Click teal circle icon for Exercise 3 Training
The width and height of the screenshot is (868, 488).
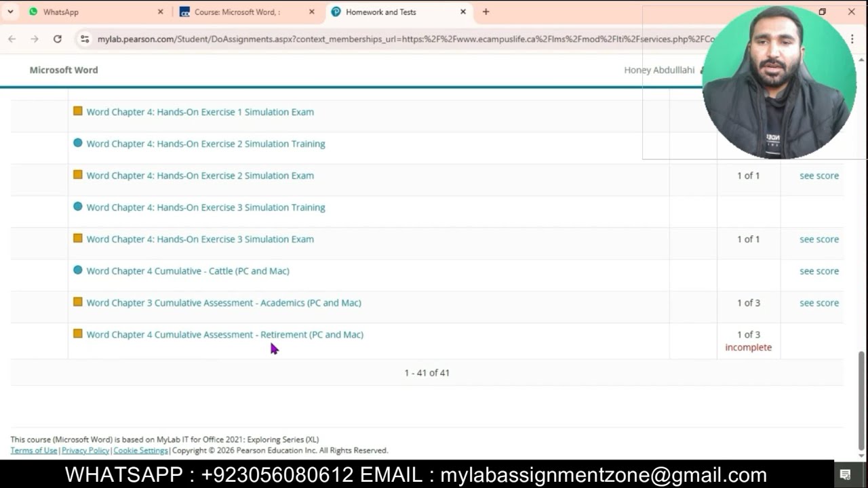tap(78, 207)
